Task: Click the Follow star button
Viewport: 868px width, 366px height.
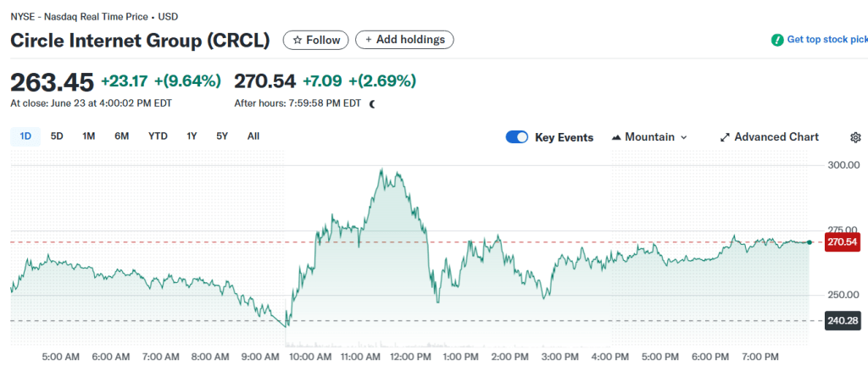Action: (x=315, y=40)
